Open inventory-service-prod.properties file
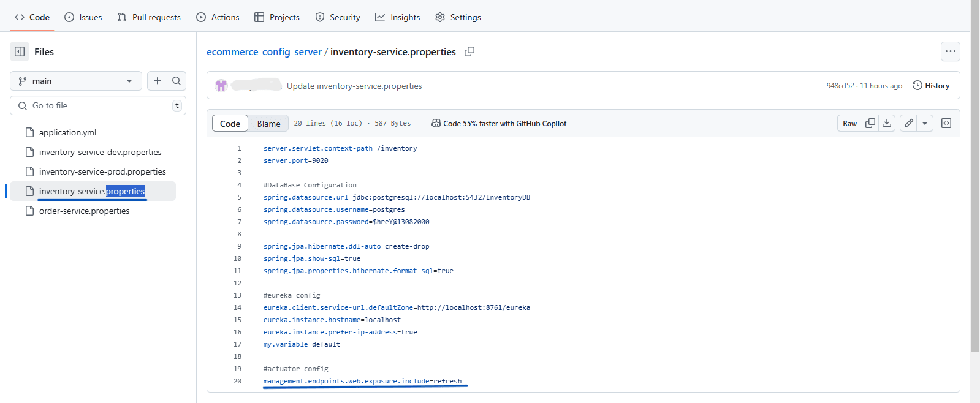The height and width of the screenshot is (403, 980). (x=102, y=171)
